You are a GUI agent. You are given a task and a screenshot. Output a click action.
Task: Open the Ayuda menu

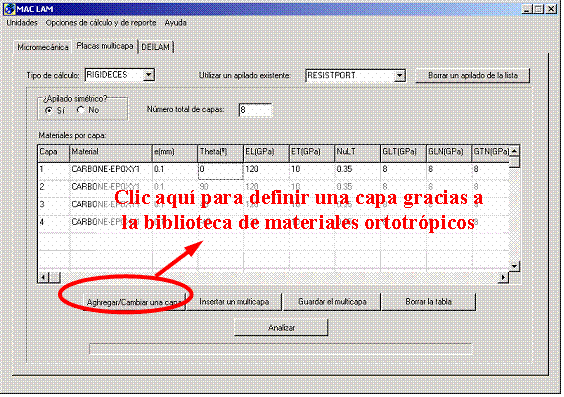click(x=176, y=23)
